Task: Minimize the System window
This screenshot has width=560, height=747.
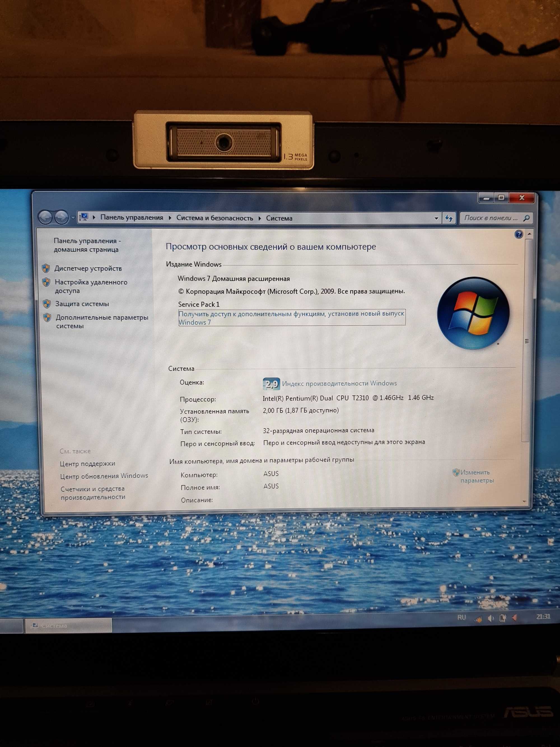Action: [x=486, y=198]
